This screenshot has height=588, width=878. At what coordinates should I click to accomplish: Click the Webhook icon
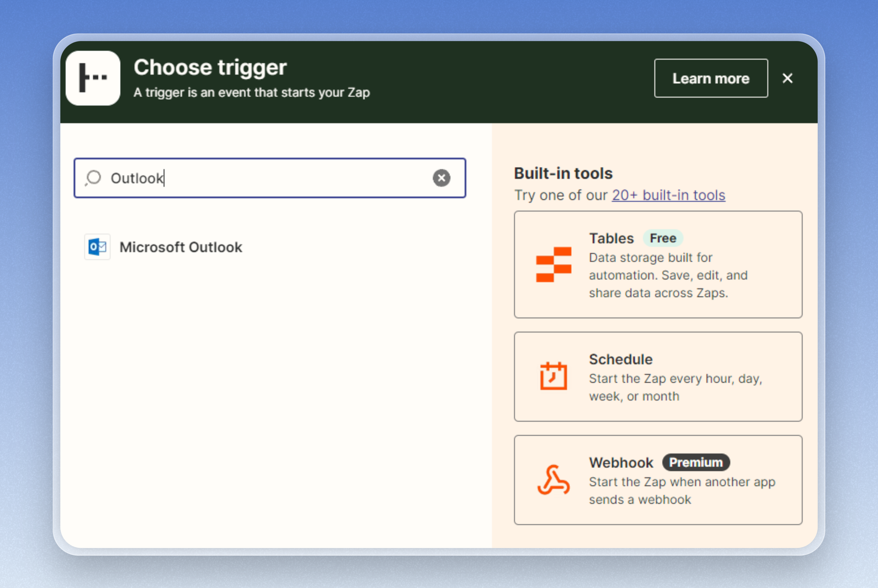[x=553, y=480]
